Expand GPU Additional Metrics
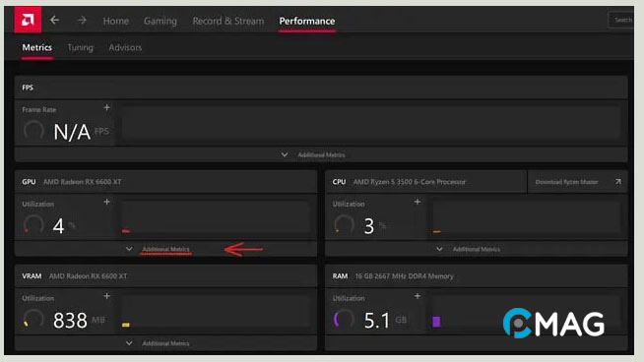644x362 pixels. (x=165, y=249)
